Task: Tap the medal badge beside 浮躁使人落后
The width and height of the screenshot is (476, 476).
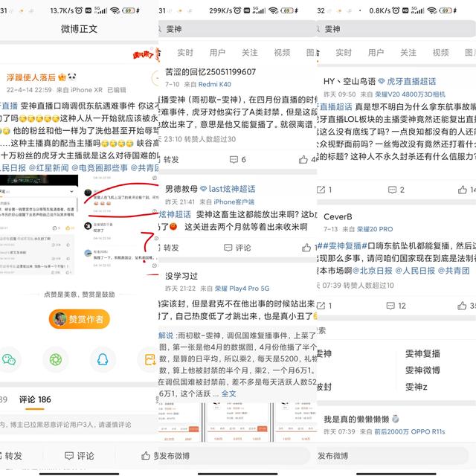Action: (x=62, y=77)
